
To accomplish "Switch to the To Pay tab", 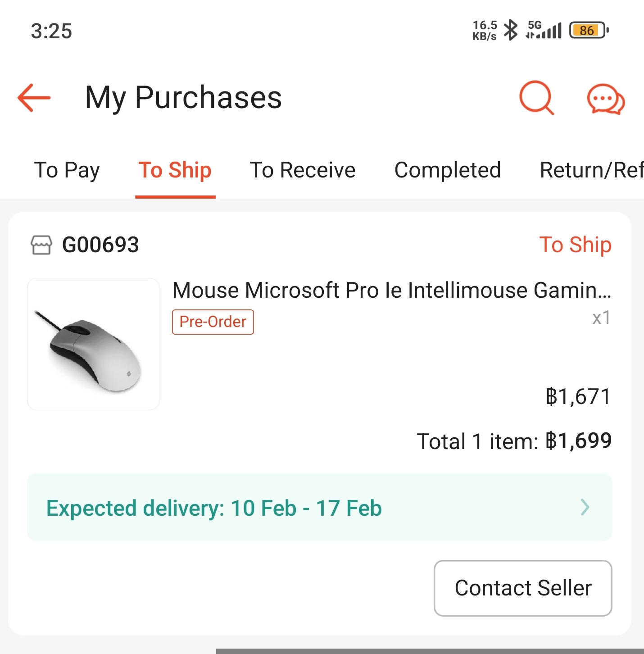I will (x=67, y=170).
